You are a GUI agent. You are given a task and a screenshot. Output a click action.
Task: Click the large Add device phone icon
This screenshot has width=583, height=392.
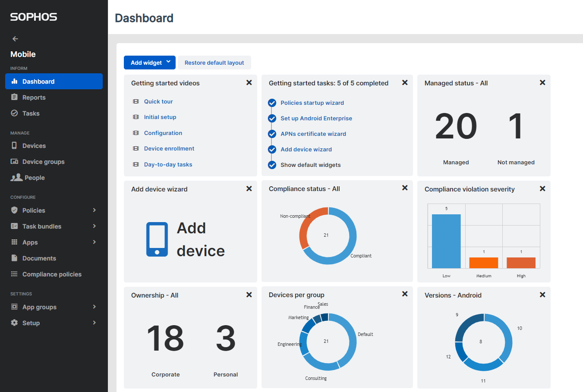coord(157,239)
